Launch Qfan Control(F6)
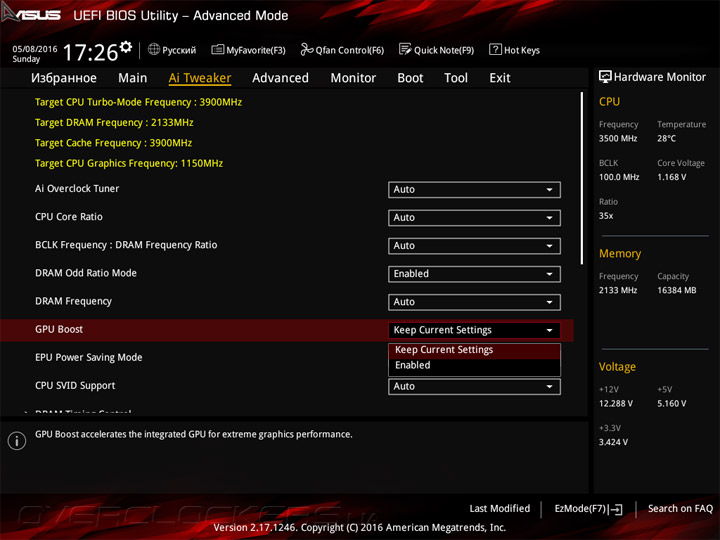This screenshot has height=540, width=720. (342, 50)
